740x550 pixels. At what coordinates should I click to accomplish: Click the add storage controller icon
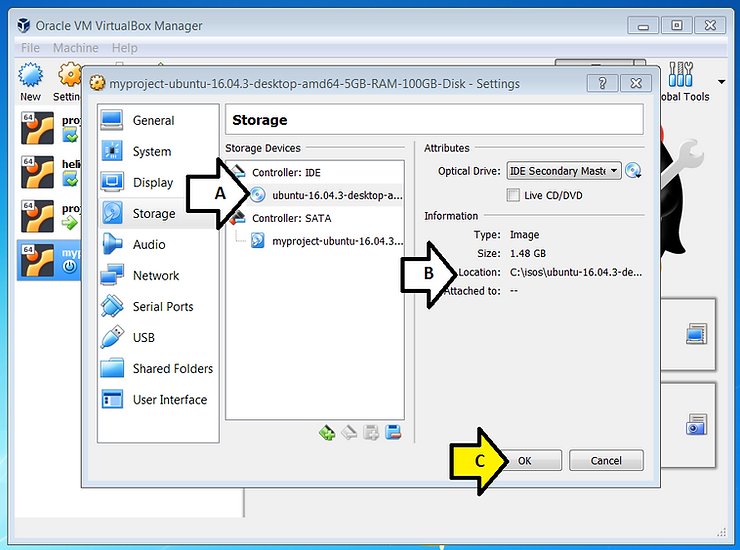tap(327, 432)
